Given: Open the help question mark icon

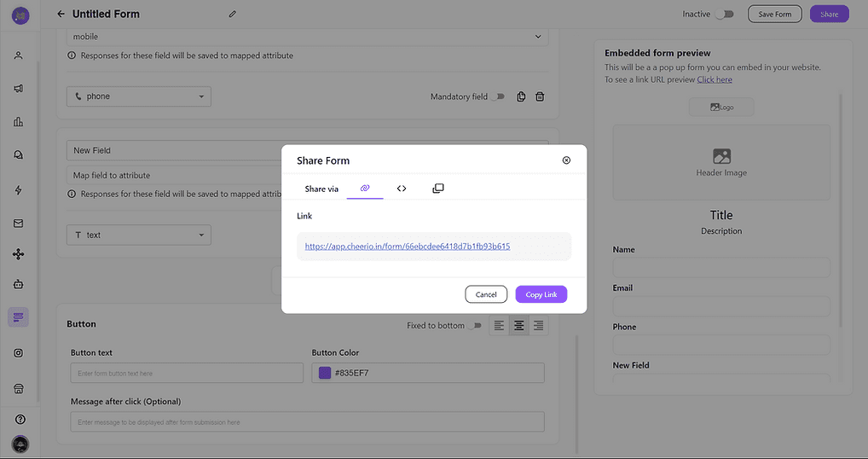Looking at the screenshot, I should pyautogui.click(x=20, y=419).
